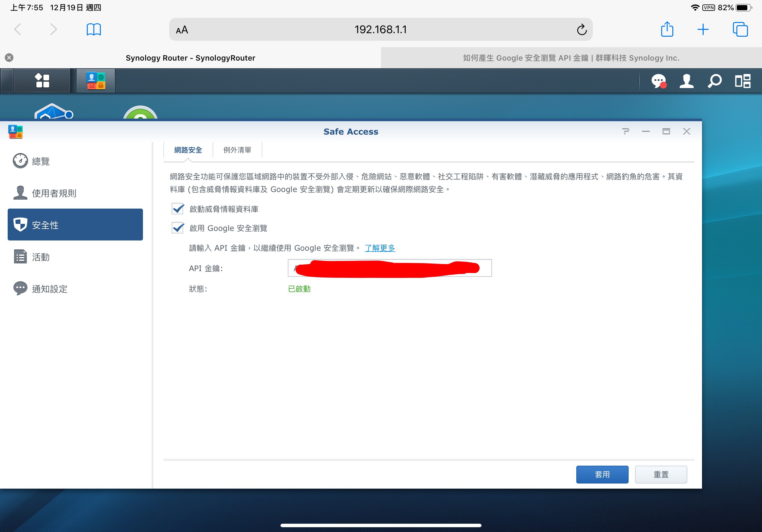Image resolution: width=762 pixels, height=532 pixels.
Task: Open 使用者規則 in sidebar
Action: click(x=75, y=193)
